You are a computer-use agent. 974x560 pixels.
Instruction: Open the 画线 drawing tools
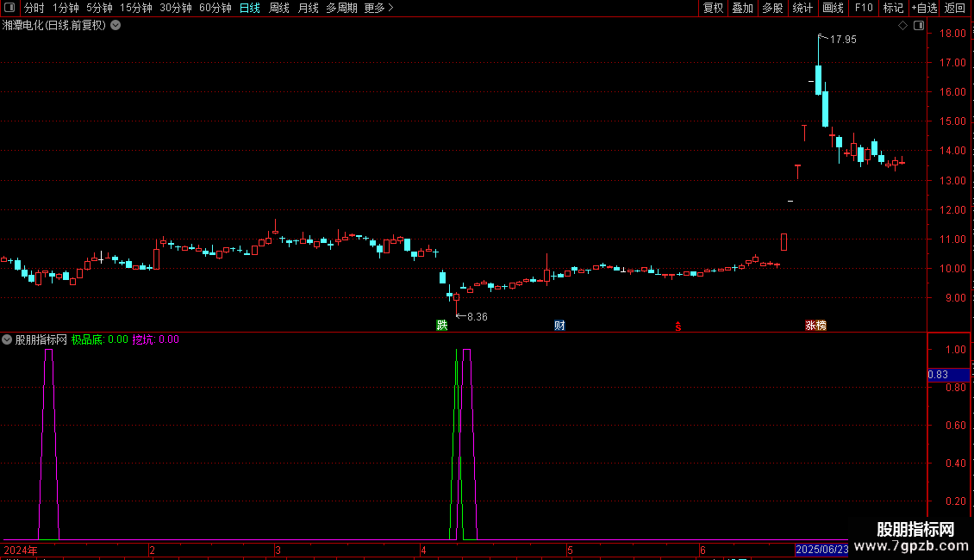833,8
